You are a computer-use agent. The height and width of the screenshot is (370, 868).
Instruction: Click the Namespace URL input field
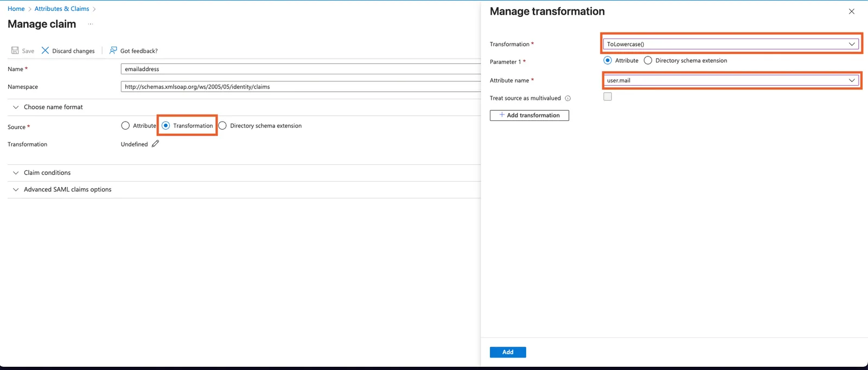[x=301, y=86]
